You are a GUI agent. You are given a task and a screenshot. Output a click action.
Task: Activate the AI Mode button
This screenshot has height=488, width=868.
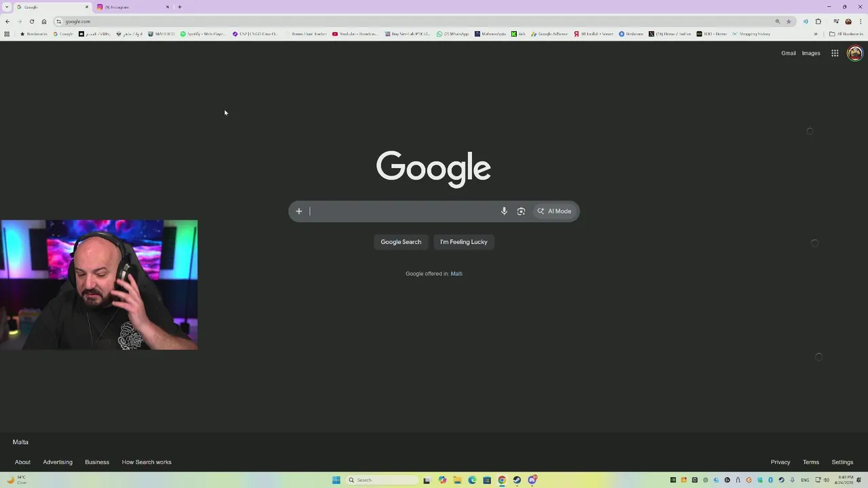[x=555, y=211]
